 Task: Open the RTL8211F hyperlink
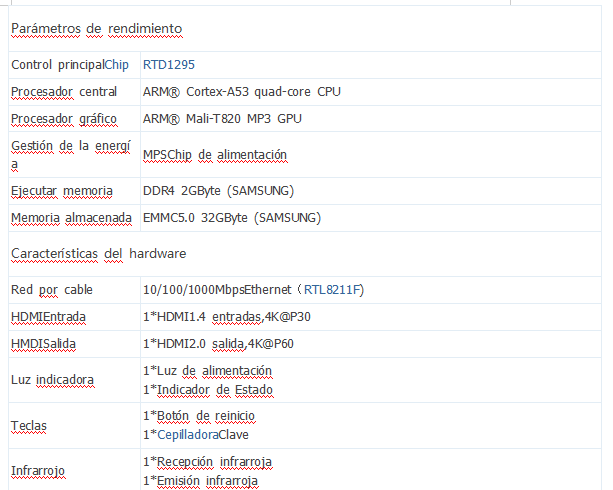332,290
